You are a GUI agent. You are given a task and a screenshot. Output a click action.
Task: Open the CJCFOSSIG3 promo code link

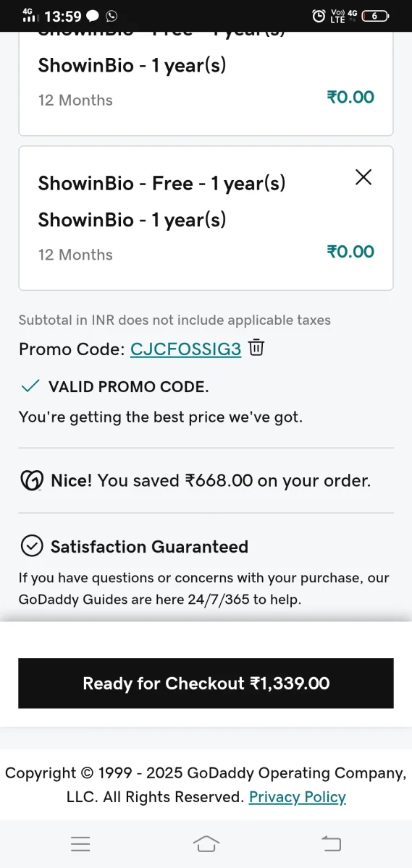click(185, 349)
